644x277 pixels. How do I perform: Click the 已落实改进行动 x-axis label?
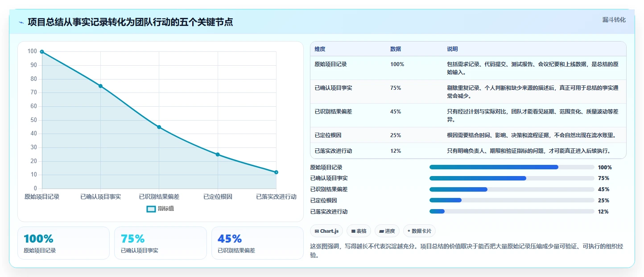[276, 197]
